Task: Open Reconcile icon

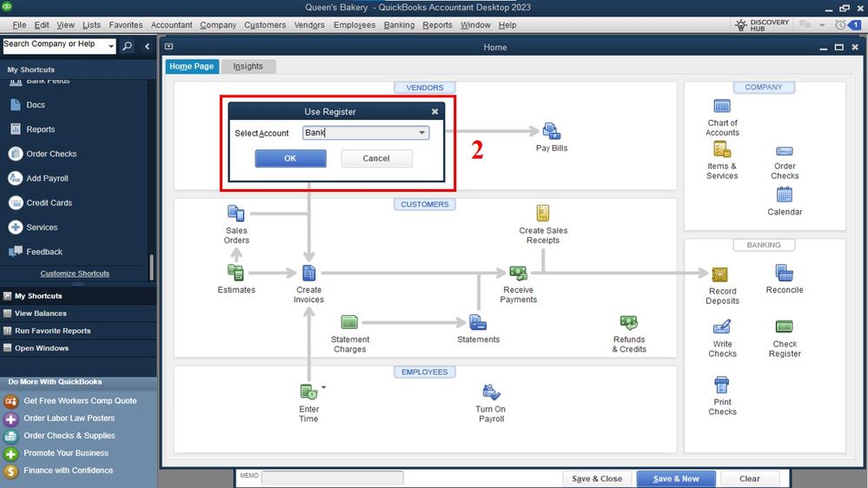Action: 785,273
